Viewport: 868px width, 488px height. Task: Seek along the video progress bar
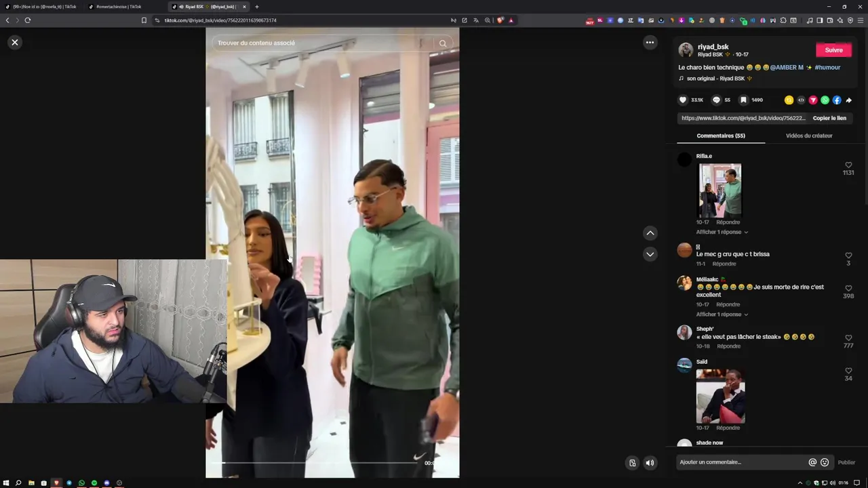(313, 463)
